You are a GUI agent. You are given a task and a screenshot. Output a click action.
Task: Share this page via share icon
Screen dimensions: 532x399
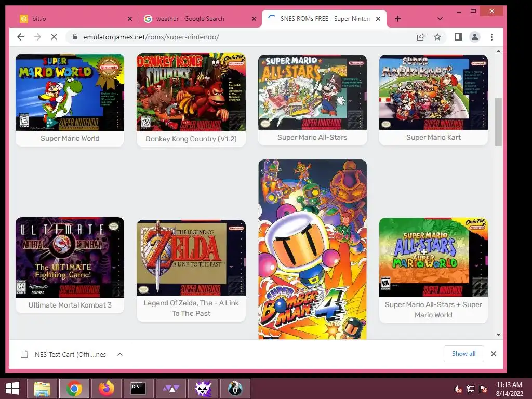click(x=421, y=37)
